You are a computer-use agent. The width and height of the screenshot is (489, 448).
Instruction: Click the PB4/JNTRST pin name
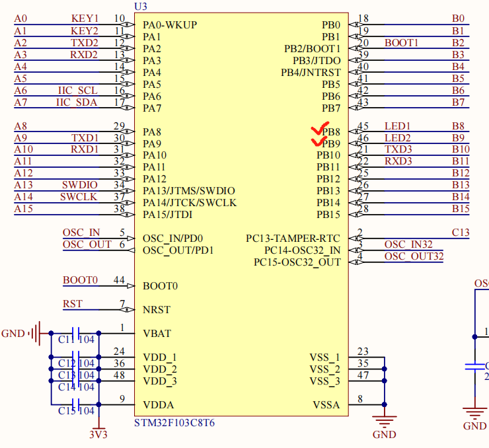311,73
